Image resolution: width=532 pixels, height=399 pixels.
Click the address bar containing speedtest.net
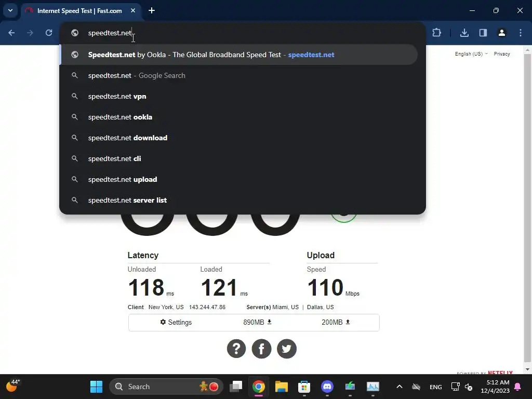click(243, 33)
